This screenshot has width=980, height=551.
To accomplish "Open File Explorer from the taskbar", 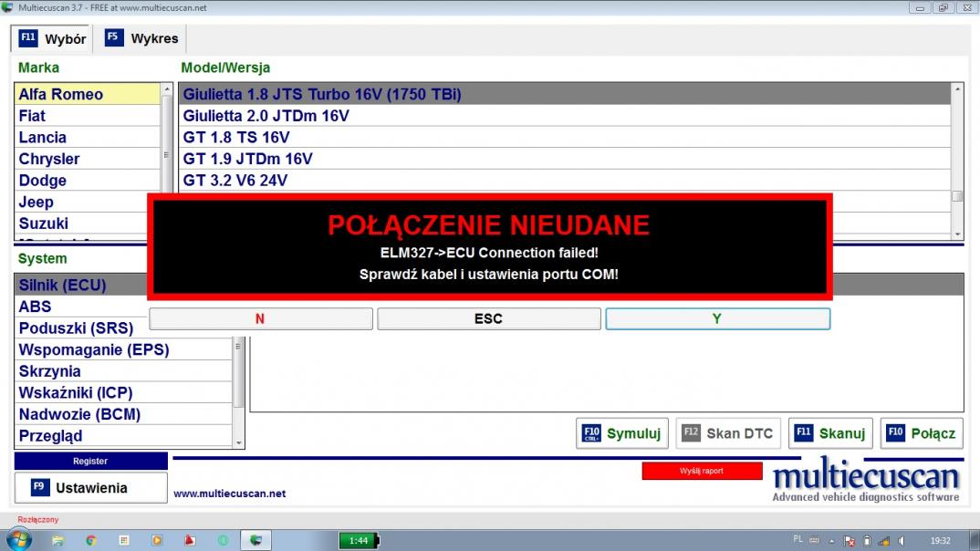I will [57, 540].
